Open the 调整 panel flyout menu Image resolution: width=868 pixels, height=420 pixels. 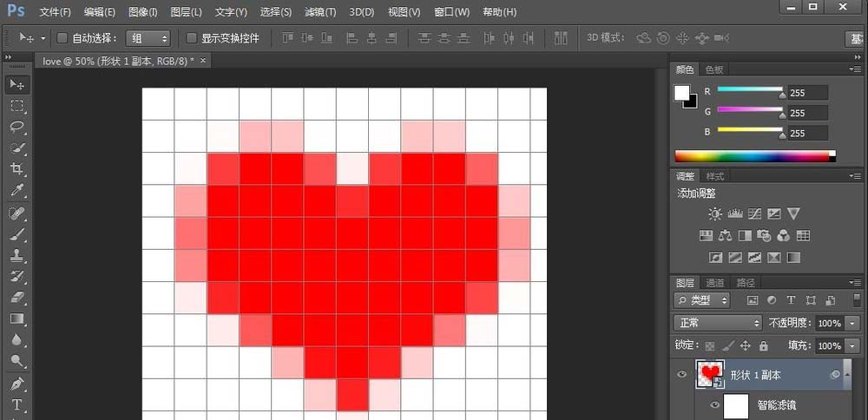857,176
